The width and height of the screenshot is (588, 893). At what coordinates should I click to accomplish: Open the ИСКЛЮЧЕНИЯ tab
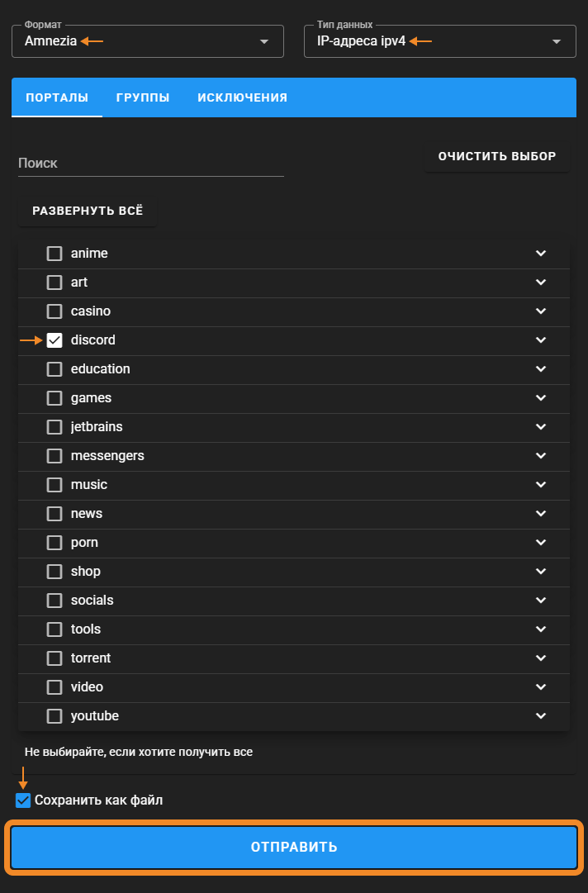pyautogui.click(x=242, y=97)
